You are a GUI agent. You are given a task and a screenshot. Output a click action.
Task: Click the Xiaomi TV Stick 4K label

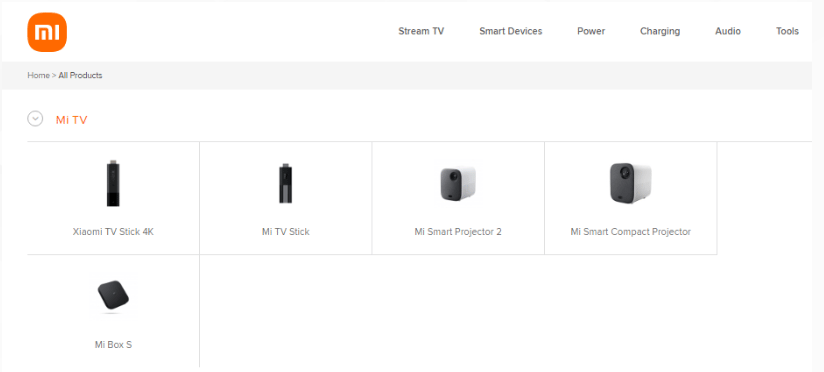pyautogui.click(x=113, y=232)
